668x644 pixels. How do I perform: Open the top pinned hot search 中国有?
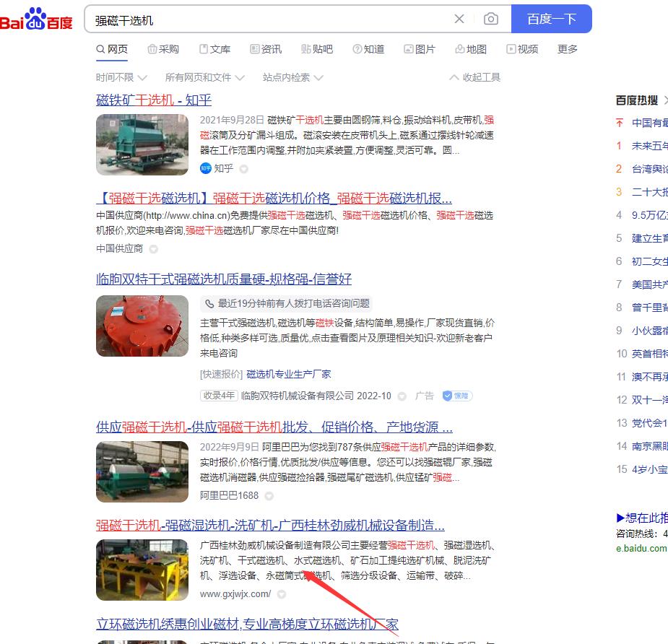tap(649, 123)
